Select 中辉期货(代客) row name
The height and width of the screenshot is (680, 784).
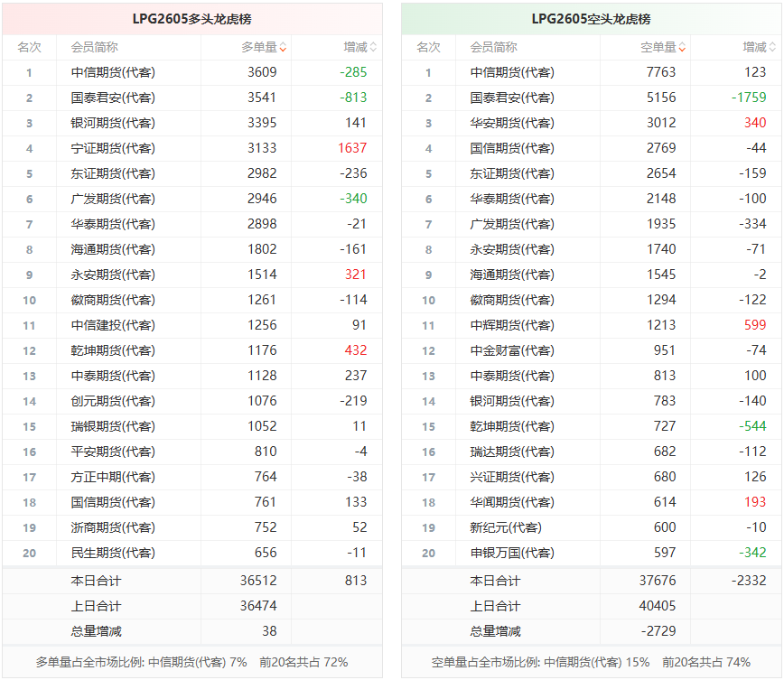pyautogui.click(x=512, y=325)
